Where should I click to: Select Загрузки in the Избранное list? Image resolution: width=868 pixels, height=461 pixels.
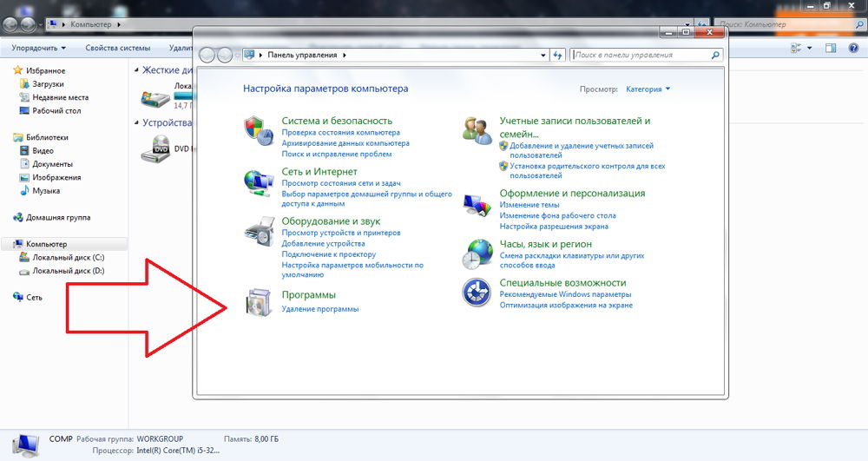point(48,84)
